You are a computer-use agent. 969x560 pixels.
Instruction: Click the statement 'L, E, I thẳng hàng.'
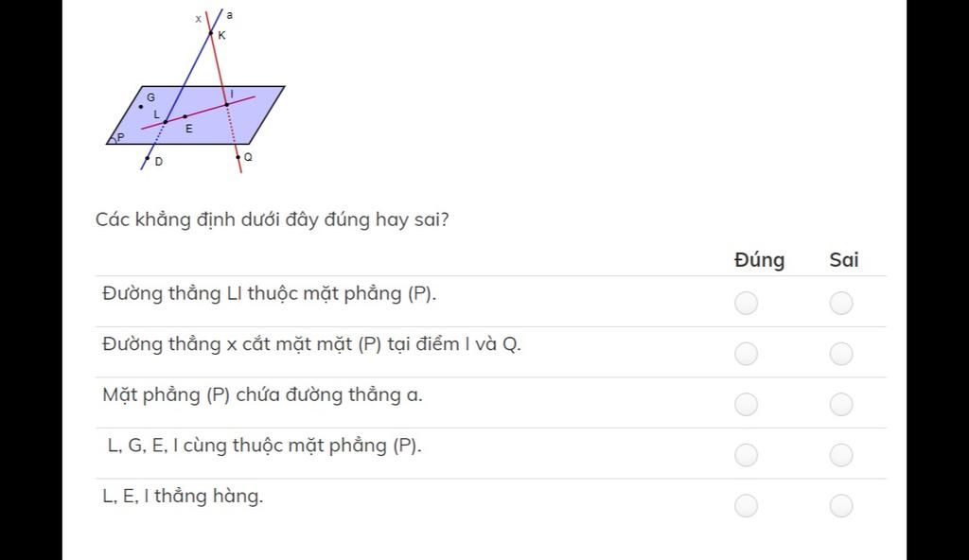coord(183,496)
